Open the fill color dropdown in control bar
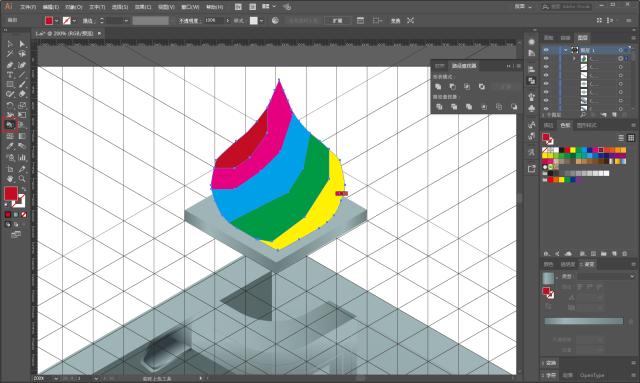Image resolution: width=640 pixels, height=383 pixels. [56, 20]
